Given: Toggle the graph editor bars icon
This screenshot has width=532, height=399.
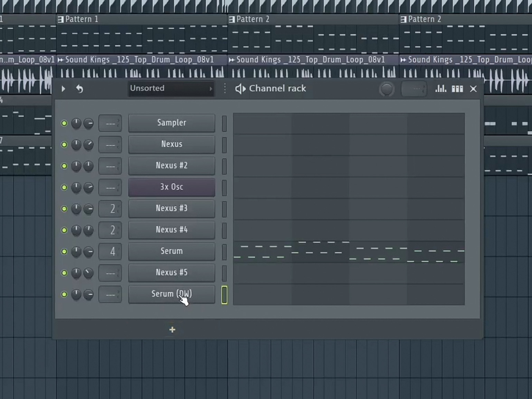Looking at the screenshot, I should (440, 89).
